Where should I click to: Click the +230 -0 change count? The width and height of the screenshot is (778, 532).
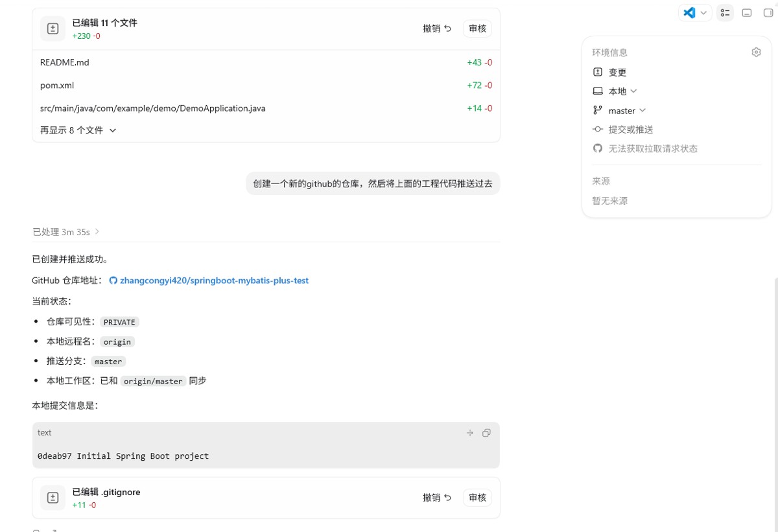[86, 36]
